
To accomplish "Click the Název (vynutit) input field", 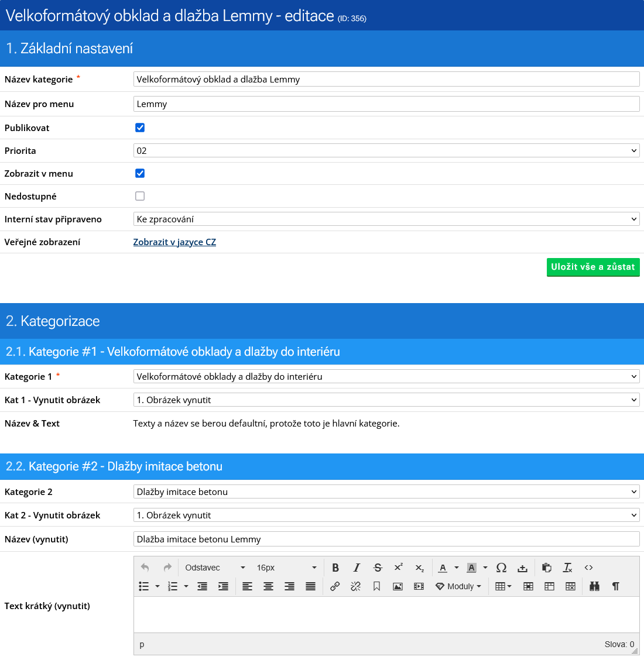I will click(x=386, y=539).
